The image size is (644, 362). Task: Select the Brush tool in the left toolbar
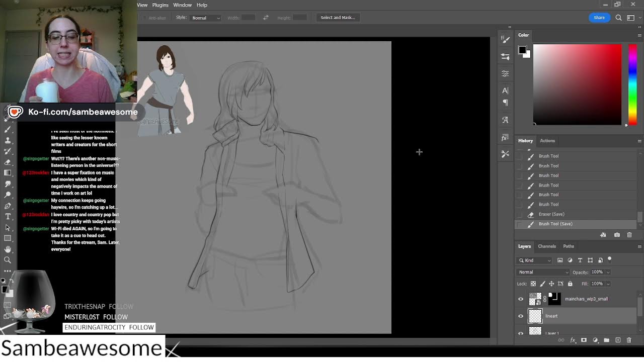[8, 129]
